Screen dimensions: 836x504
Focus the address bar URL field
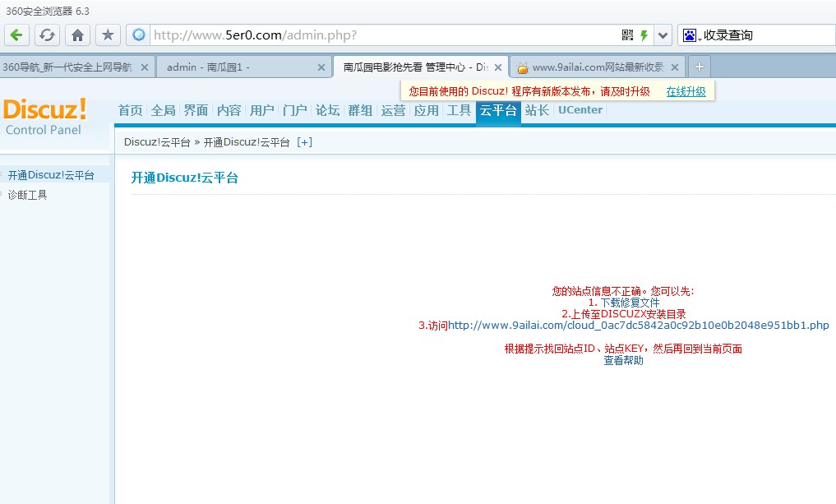(384, 35)
